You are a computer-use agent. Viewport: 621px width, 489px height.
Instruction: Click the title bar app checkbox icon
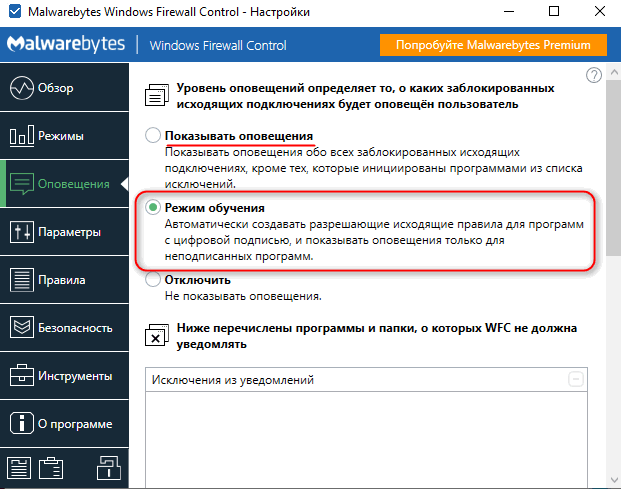tap(15, 11)
